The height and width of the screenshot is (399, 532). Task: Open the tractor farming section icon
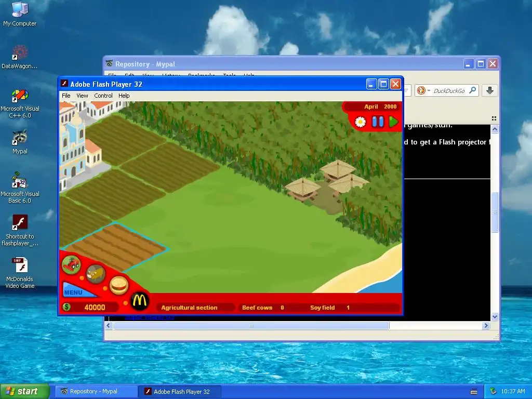pos(71,264)
